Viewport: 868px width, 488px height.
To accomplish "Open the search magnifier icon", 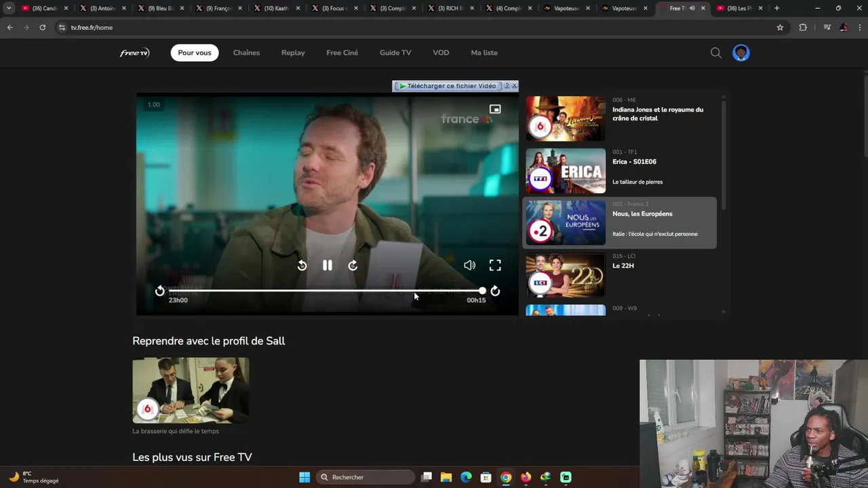I will (716, 53).
